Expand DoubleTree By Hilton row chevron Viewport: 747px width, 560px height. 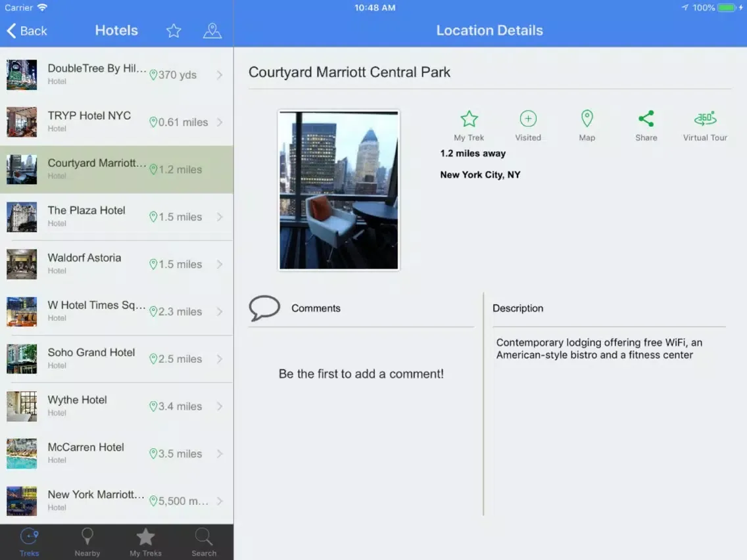coord(220,75)
